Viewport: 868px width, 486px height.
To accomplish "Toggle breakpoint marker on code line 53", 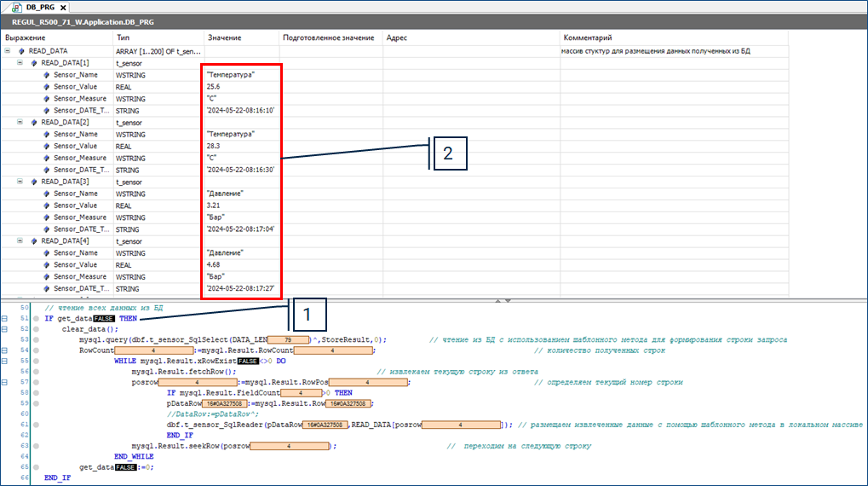I will (x=37, y=340).
